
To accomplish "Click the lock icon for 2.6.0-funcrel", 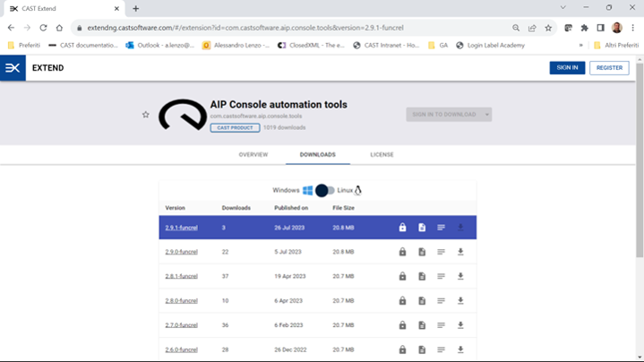I will pos(402,349).
